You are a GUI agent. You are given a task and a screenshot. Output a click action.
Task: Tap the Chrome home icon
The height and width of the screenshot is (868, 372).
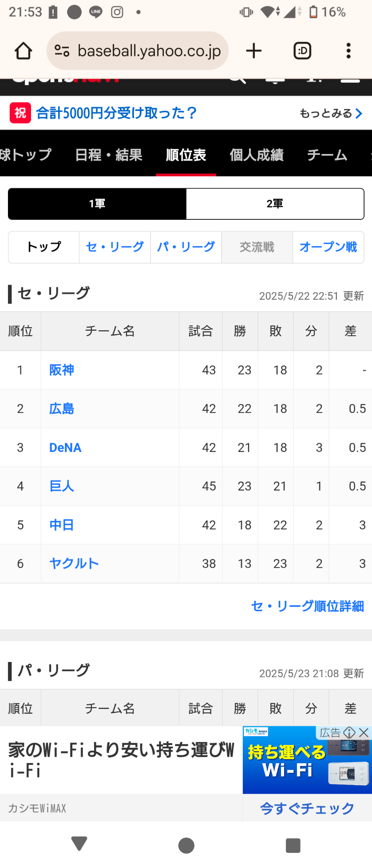coord(24,51)
